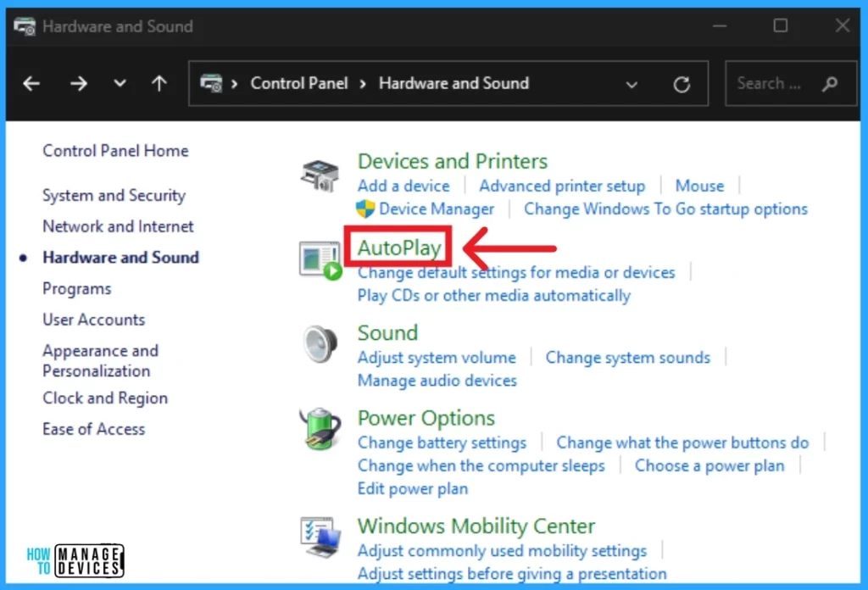Open Control Panel Home
Viewport: 868px width, 590px height.
(x=115, y=151)
